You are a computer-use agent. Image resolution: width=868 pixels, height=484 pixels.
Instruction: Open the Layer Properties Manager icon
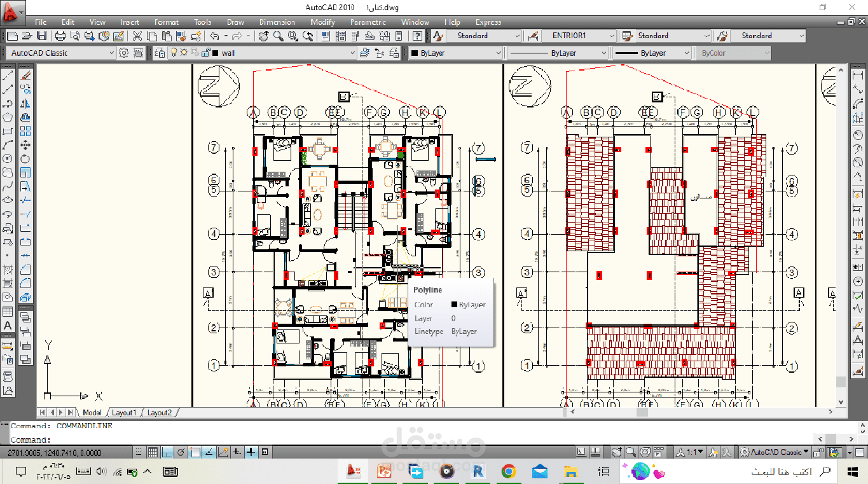159,53
